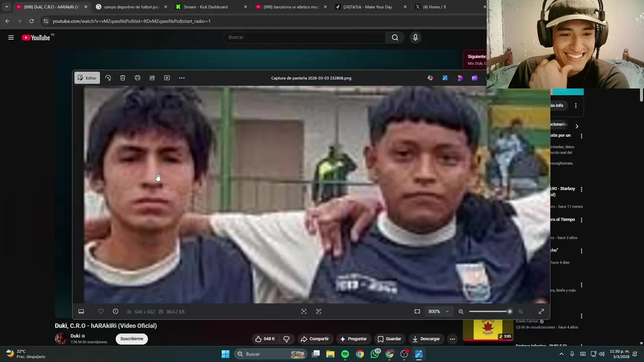Click the taskbar Buscar search box
The width and height of the screenshot is (644, 362).
coord(272,354)
